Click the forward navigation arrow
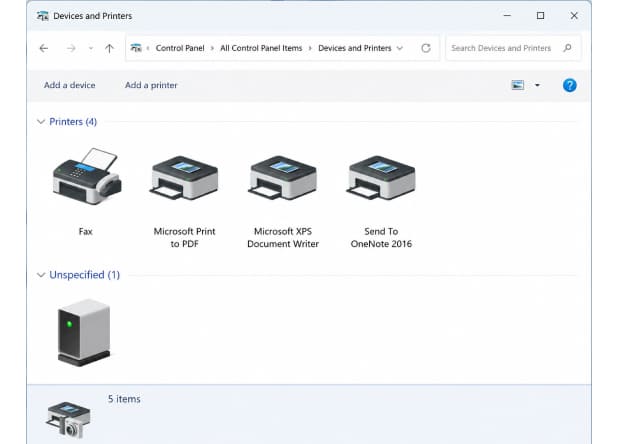Viewport: 617px width, 444px height. [71, 48]
